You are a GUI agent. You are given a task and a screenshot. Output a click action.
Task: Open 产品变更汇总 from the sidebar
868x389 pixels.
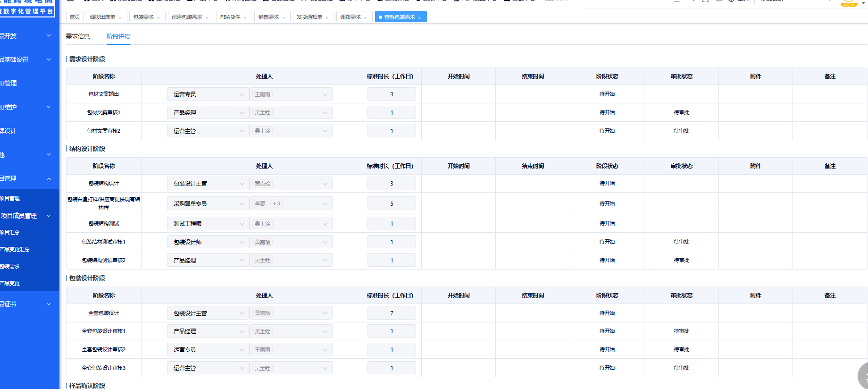15,249
